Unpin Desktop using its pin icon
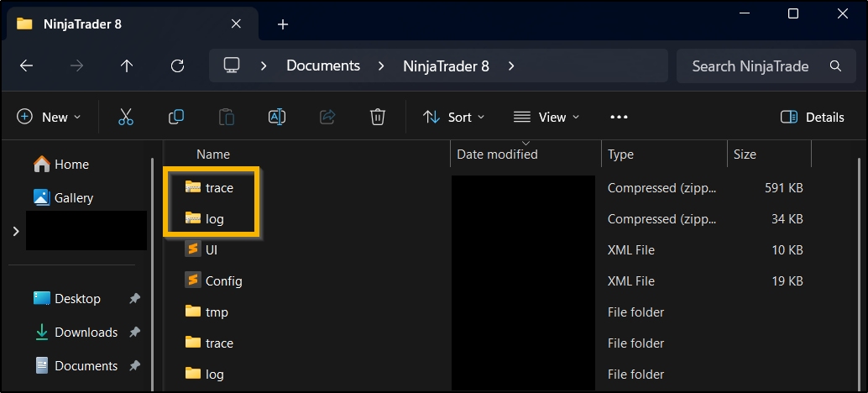 click(134, 299)
